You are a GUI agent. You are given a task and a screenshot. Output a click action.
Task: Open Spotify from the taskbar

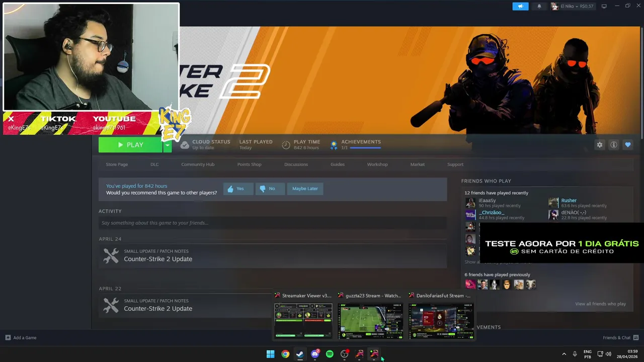pos(330,354)
